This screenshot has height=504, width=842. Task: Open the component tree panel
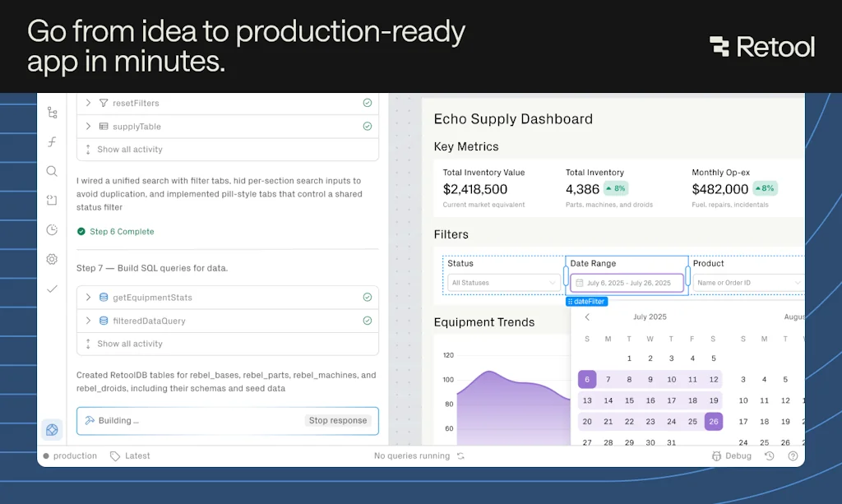tap(52, 112)
